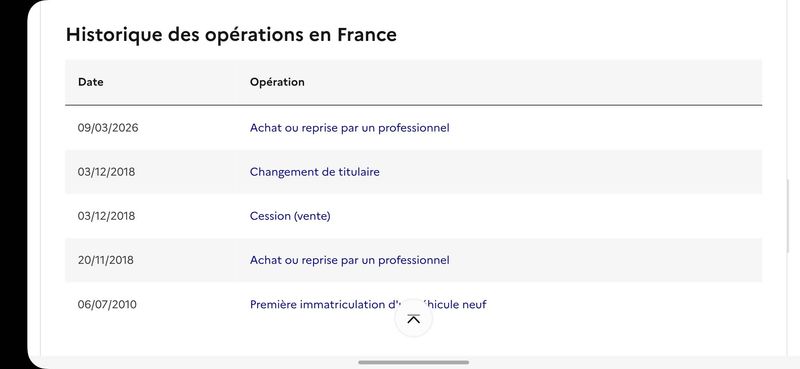Click the 06/07/2010 date cell

click(107, 305)
